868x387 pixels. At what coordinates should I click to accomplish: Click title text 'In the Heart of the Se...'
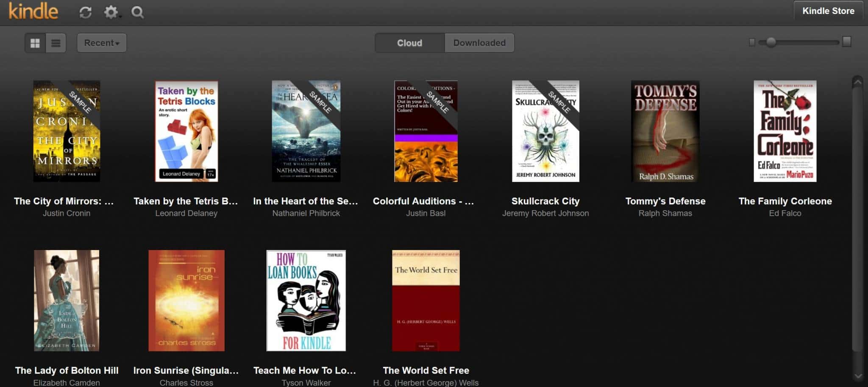[x=306, y=201]
